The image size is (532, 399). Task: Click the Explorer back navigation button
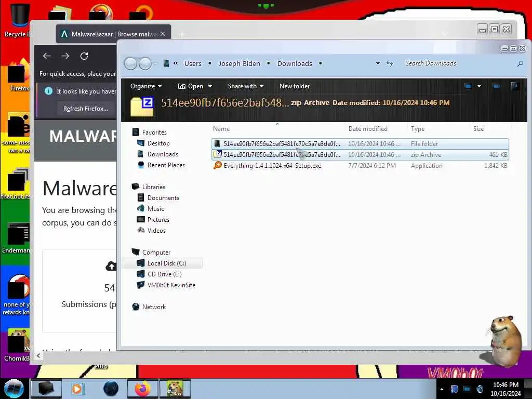click(130, 63)
